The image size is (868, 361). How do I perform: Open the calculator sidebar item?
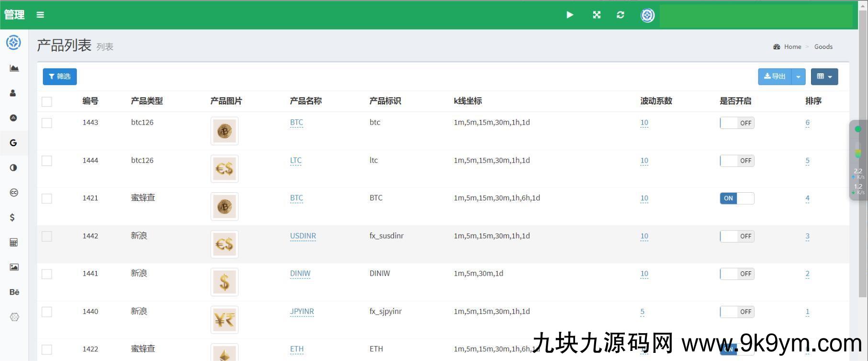[x=14, y=243]
